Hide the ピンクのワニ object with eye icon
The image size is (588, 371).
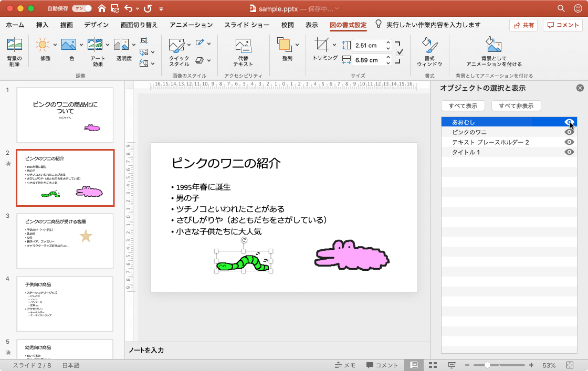point(569,132)
